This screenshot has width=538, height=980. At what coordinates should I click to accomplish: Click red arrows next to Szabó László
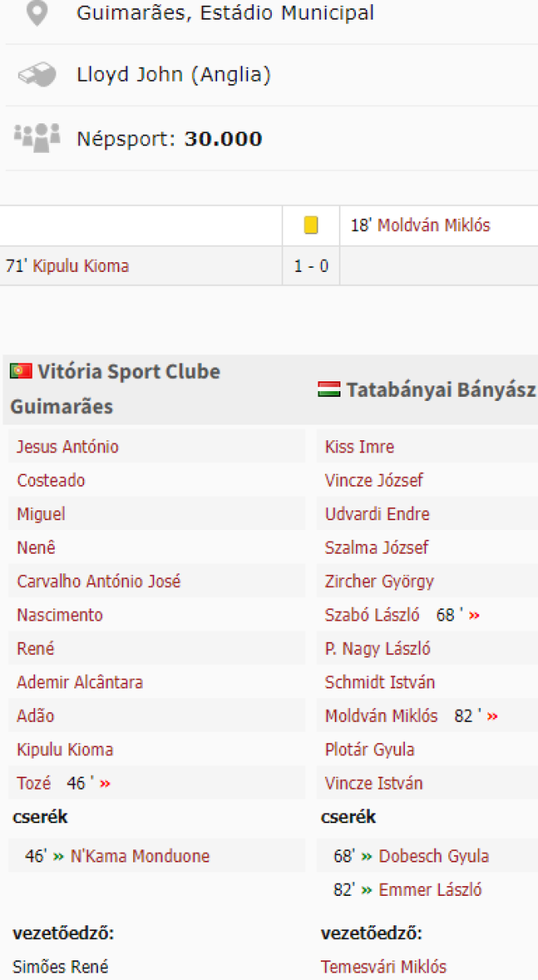tap(474, 616)
